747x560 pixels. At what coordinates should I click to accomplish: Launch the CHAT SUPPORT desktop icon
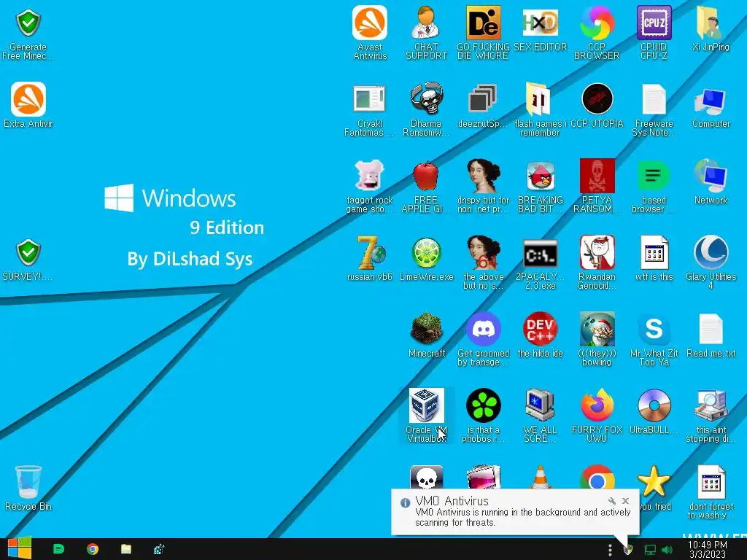(x=426, y=32)
